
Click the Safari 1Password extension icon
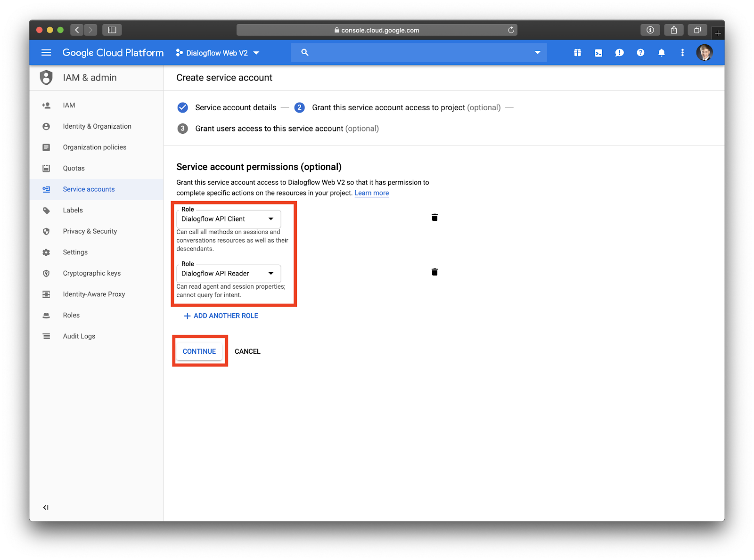click(x=650, y=30)
